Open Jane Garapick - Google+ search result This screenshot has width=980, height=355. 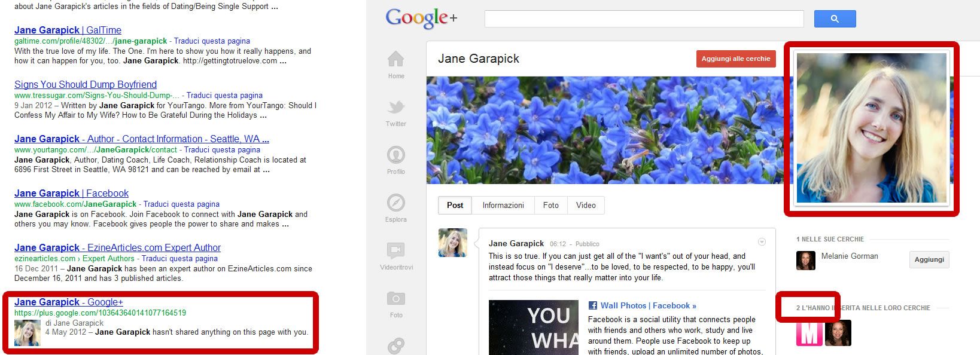tap(69, 302)
